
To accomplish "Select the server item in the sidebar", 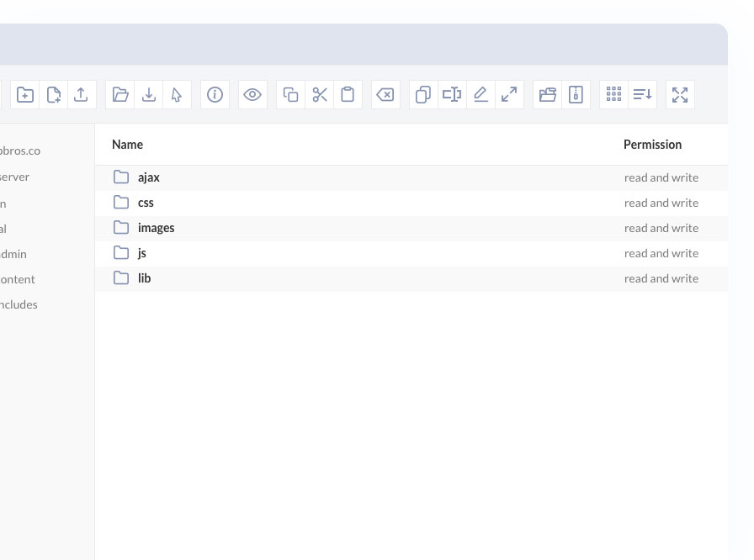I will (x=14, y=177).
